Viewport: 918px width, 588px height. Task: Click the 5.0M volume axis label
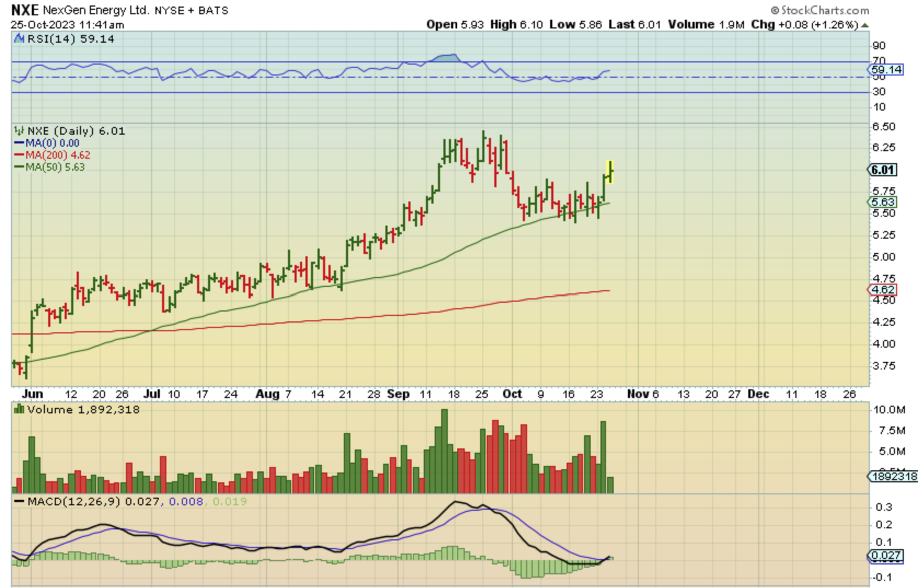tap(892, 451)
